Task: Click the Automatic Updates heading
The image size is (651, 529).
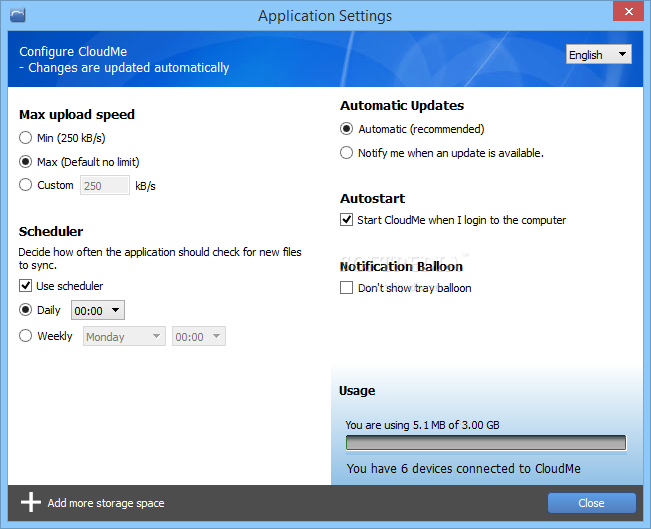Action: point(402,105)
